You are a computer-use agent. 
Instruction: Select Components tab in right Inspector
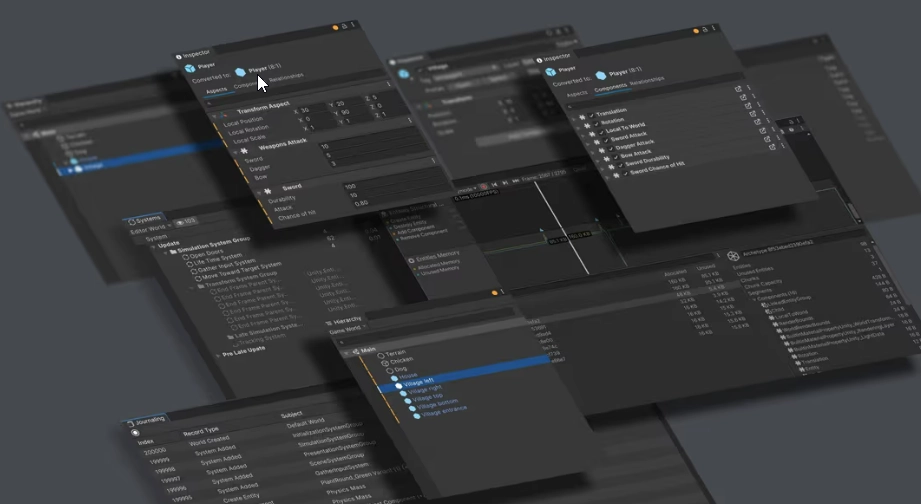click(x=610, y=88)
